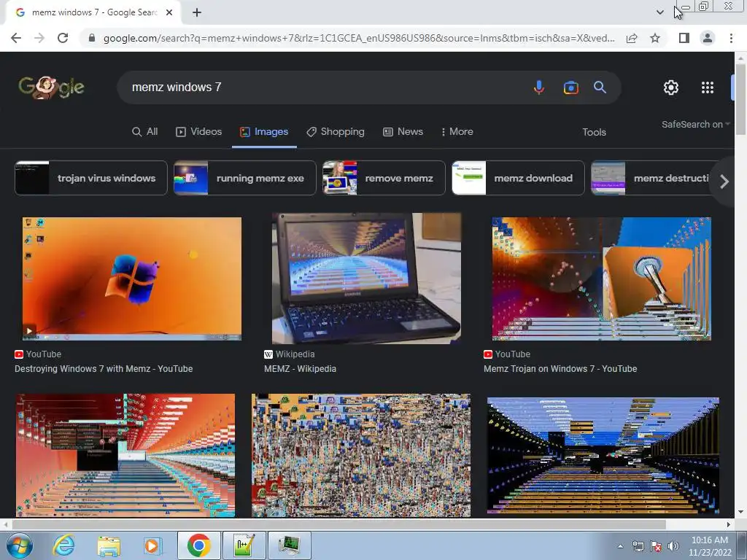
Task: Open Chrome three-dot menu
Action: pyautogui.click(x=731, y=38)
